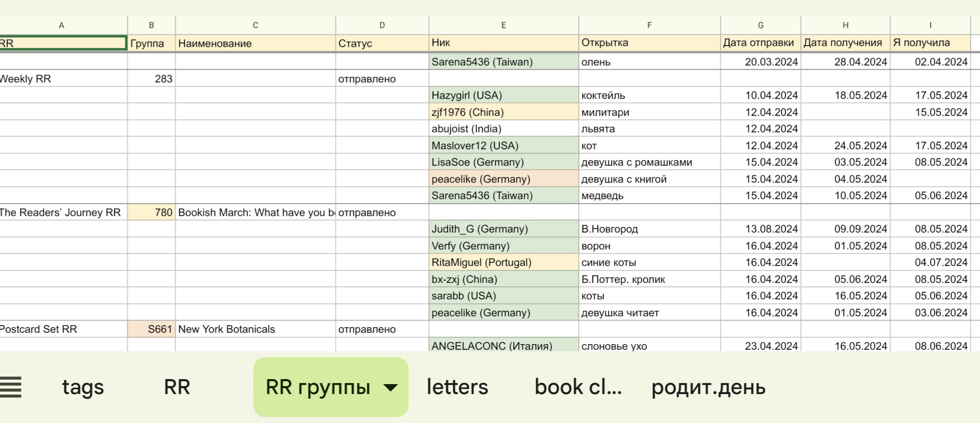
Task: Select отправлено status in Postcard Set row
Action: pyautogui.click(x=382, y=329)
